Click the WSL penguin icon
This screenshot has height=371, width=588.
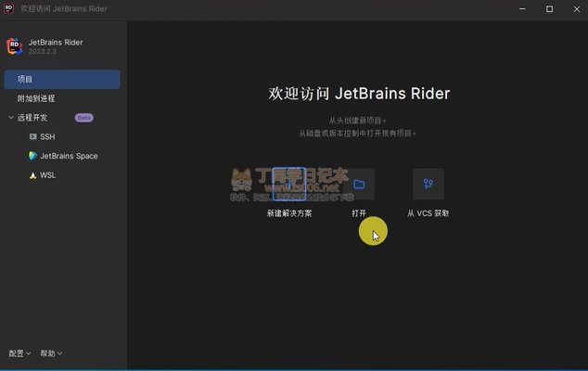[33, 175]
